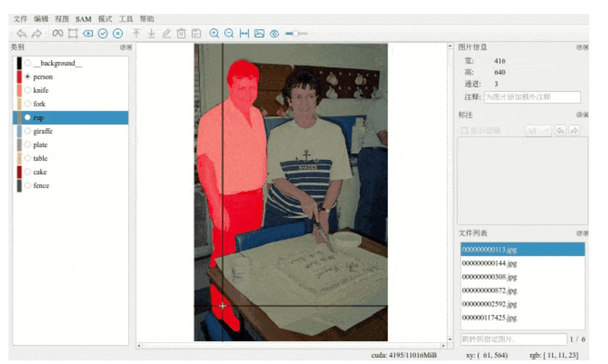Select the draw polygon tool

pos(73,33)
